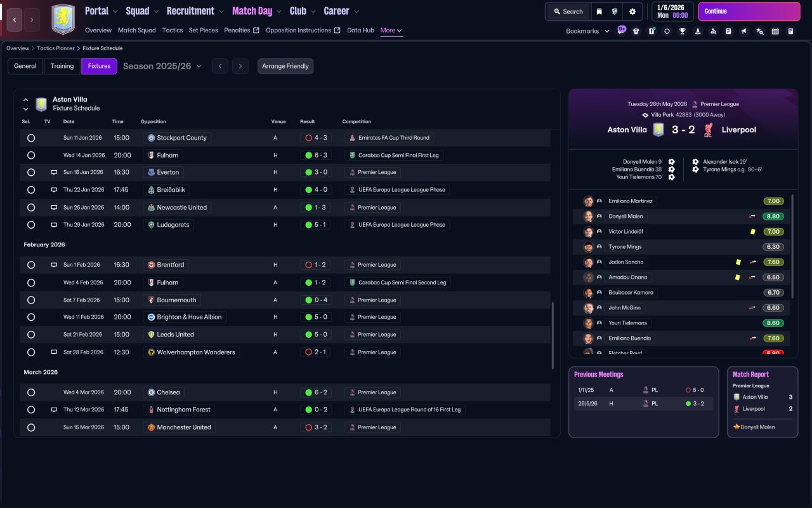Screen dimensions: 812x508
Task: Click the fixture list vertical scrollbar
Action: coord(553,335)
